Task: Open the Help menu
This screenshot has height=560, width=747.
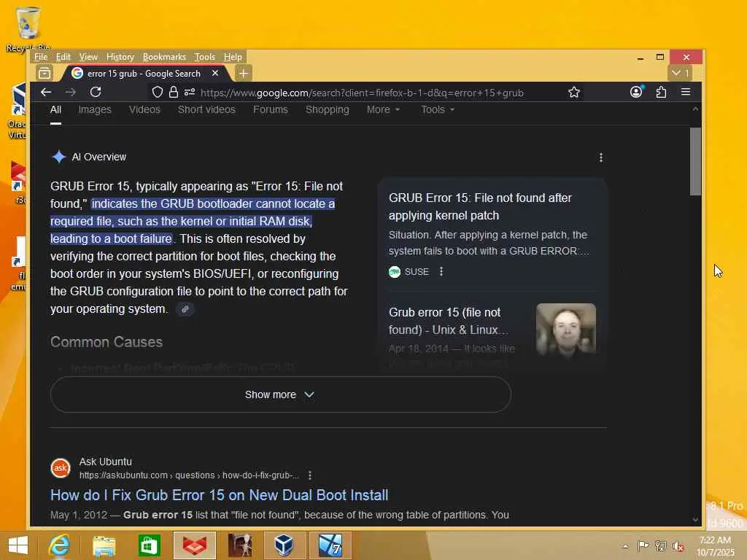Action: tap(233, 57)
